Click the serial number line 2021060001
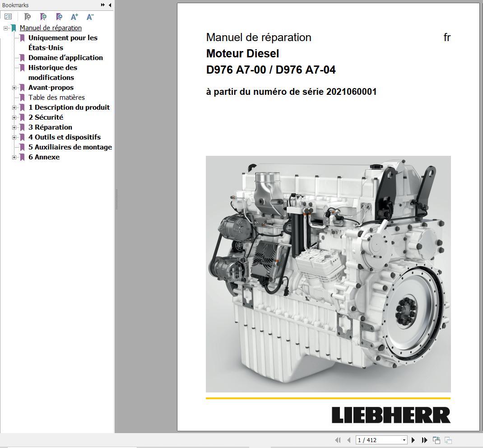 [x=291, y=92]
